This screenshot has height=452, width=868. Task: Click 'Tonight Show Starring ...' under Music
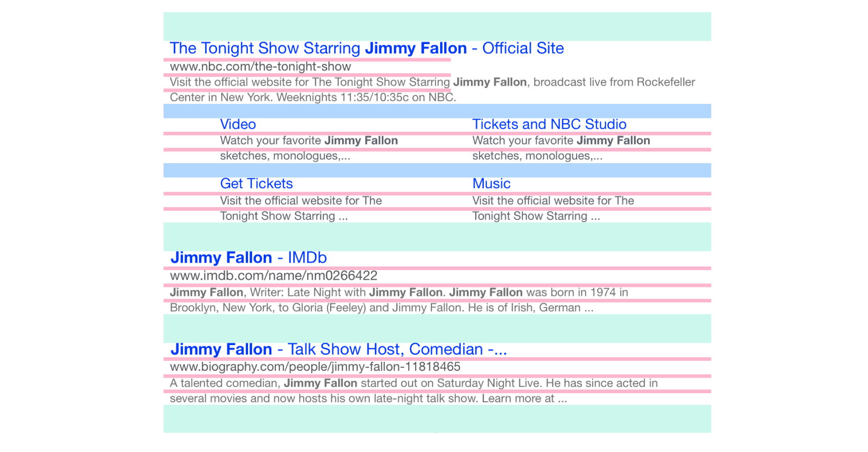(x=536, y=216)
